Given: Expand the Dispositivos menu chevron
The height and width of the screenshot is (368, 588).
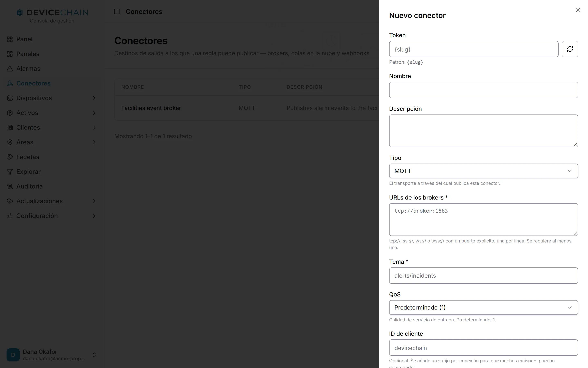Looking at the screenshot, I should coord(94,98).
